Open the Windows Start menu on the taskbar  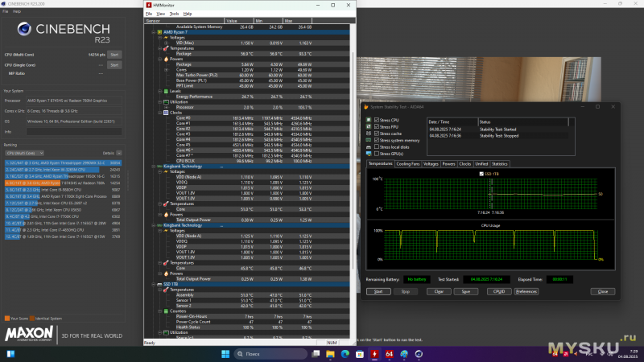click(225, 354)
